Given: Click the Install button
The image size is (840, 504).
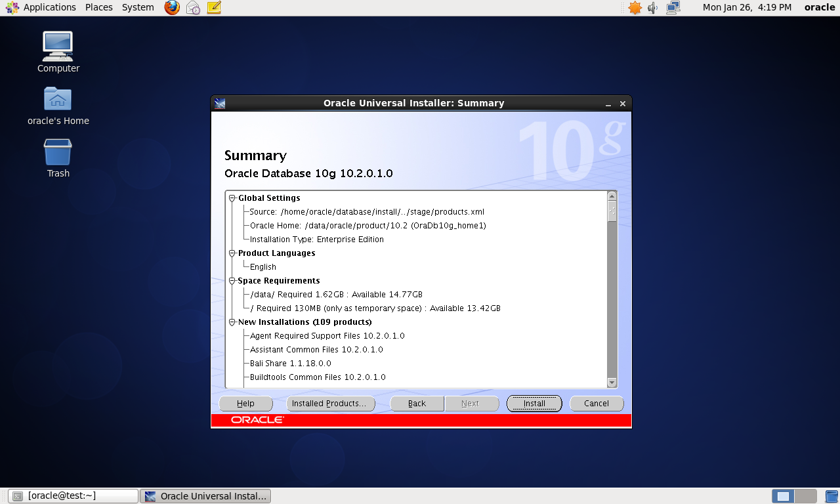Looking at the screenshot, I should tap(534, 404).
